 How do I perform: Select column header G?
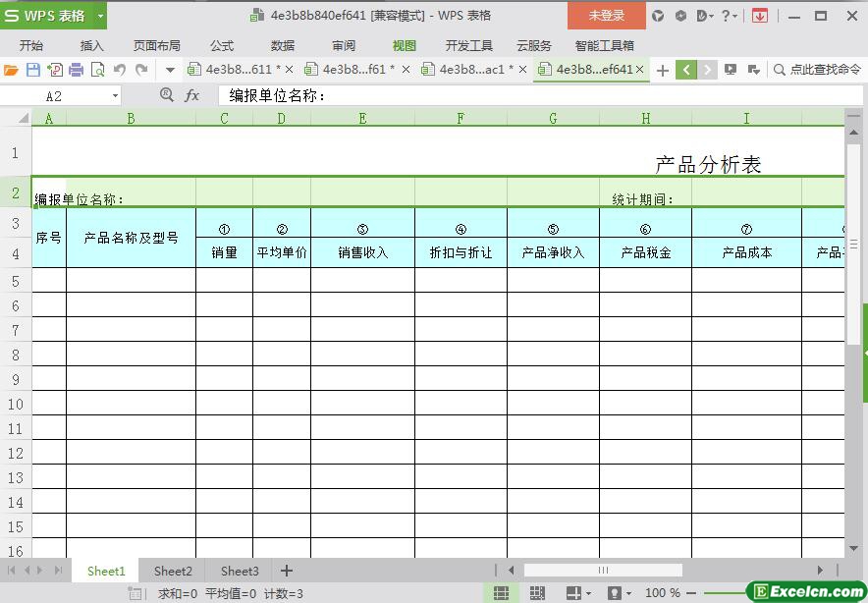coord(553,118)
